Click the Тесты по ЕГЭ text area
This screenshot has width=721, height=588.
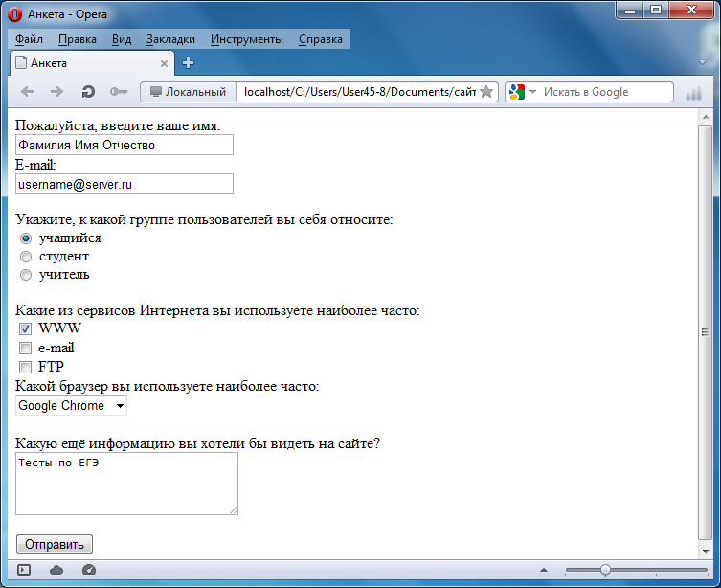coord(126,484)
